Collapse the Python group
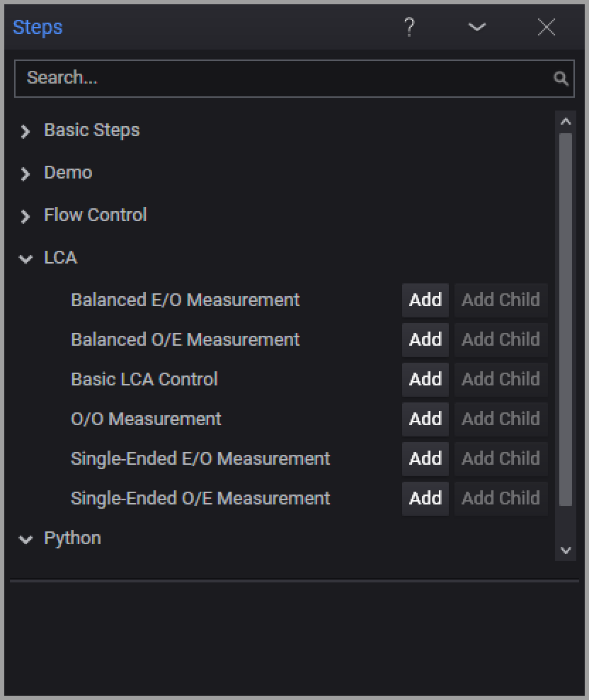Viewport: 589px width, 700px height. click(26, 539)
